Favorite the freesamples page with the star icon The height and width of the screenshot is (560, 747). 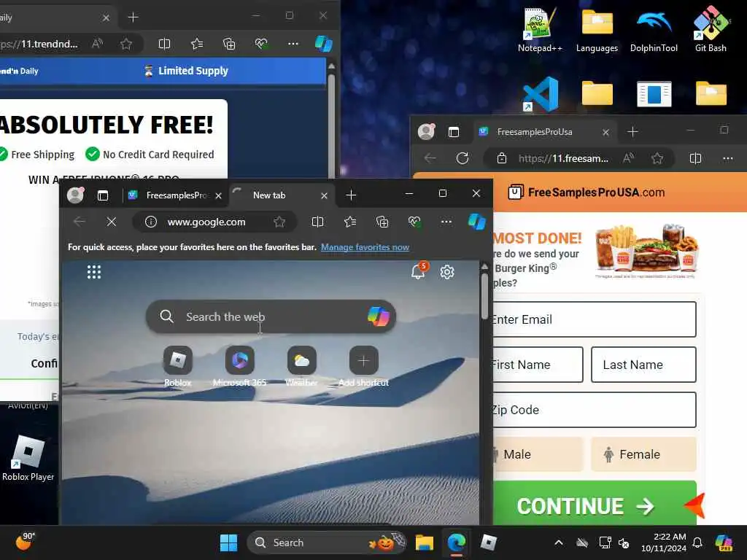pyautogui.click(x=657, y=158)
